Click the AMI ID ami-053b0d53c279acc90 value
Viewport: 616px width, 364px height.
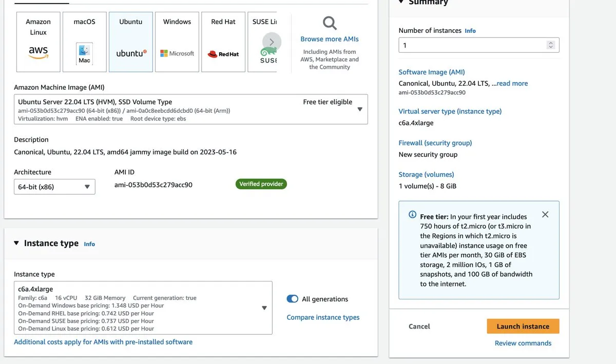(x=153, y=185)
